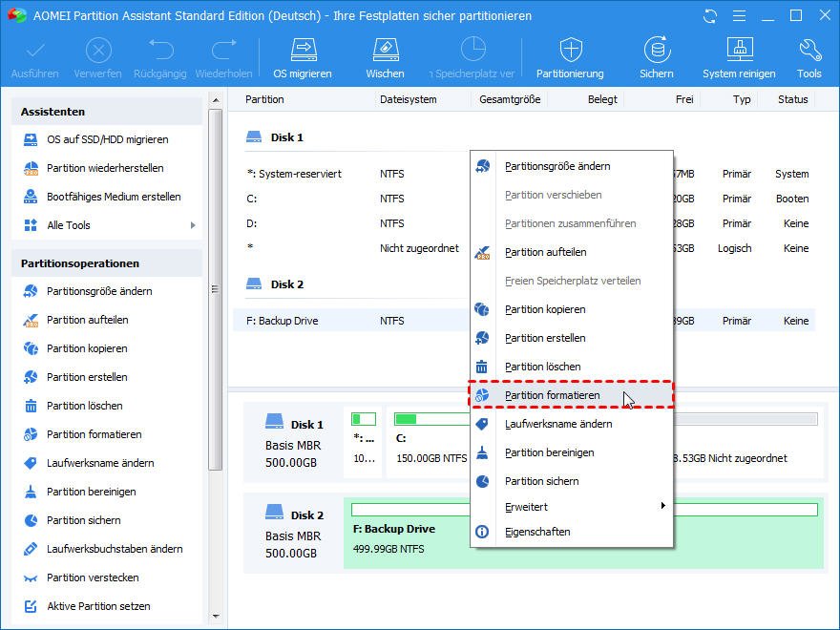
Task: Select Partition bereinigen in context menu
Action: click(x=572, y=452)
